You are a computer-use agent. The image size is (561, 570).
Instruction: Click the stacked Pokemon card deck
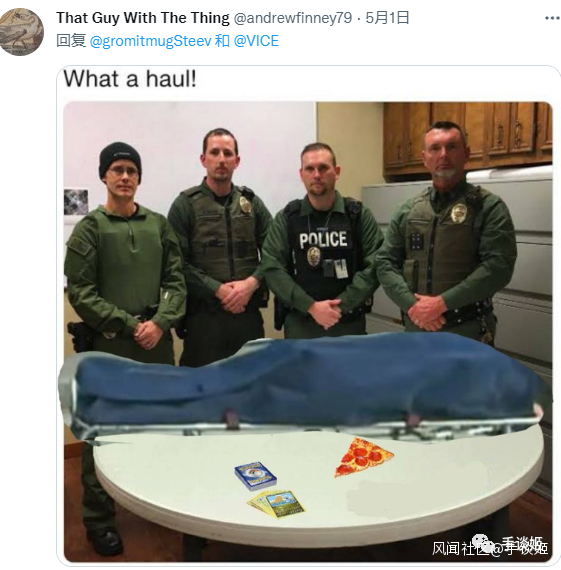pyautogui.click(x=256, y=476)
